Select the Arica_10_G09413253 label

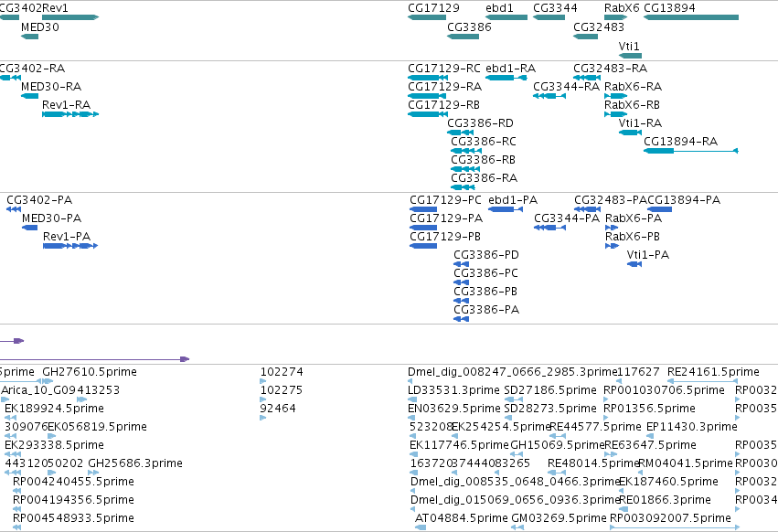pyautogui.click(x=60, y=390)
